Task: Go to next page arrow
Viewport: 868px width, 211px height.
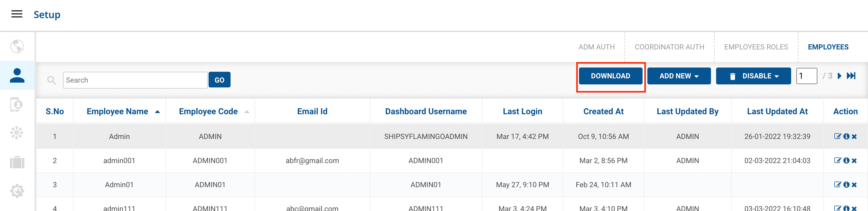Action: [x=839, y=76]
